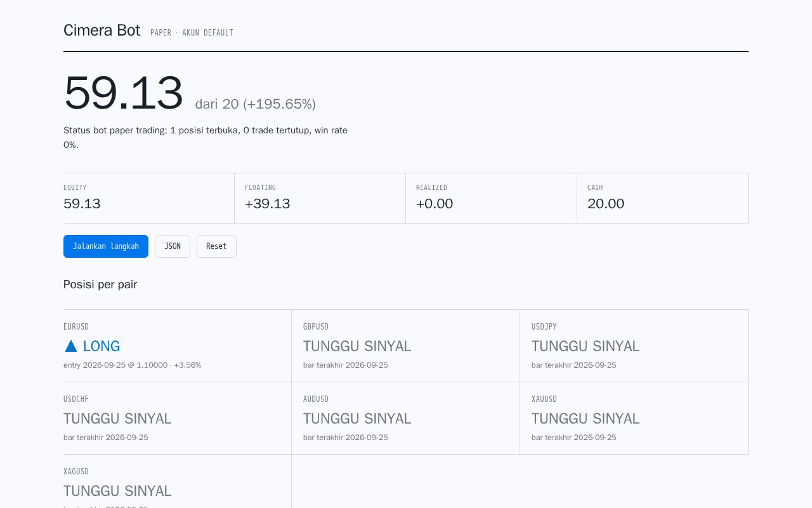The width and height of the screenshot is (812, 508).
Task: Select the AUDUSD pair label
Action: pyautogui.click(x=316, y=399)
